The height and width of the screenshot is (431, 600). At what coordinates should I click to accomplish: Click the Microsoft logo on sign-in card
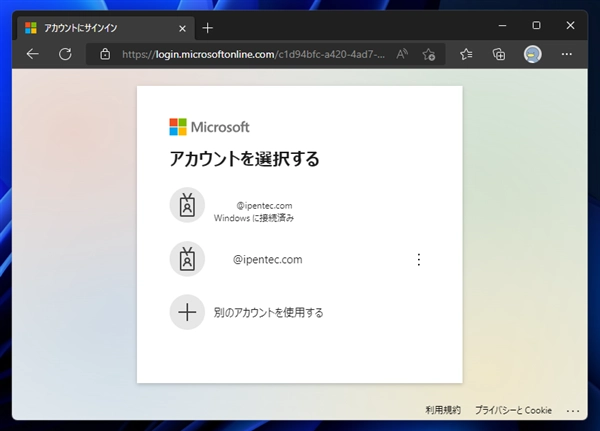pos(209,127)
